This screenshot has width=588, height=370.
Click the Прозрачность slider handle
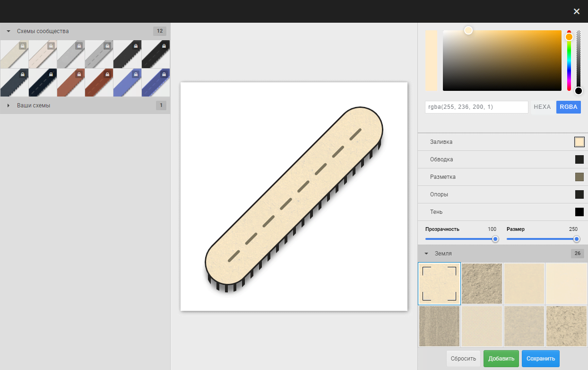pos(495,239)
